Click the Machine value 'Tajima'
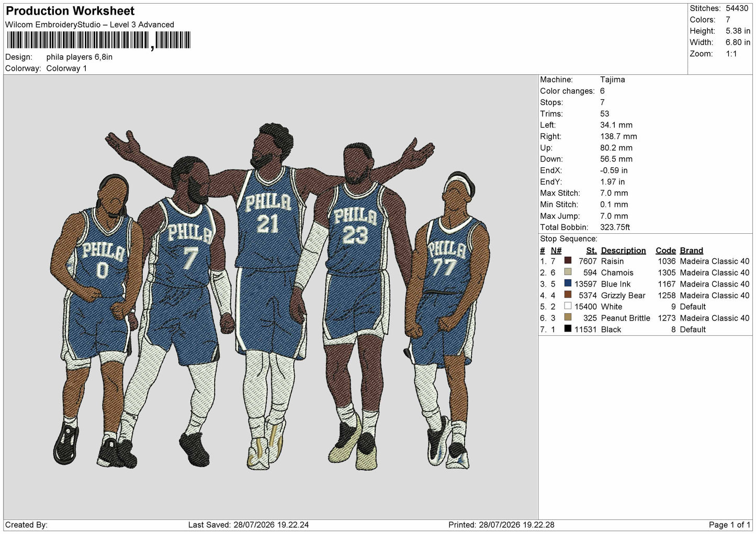 612,79
